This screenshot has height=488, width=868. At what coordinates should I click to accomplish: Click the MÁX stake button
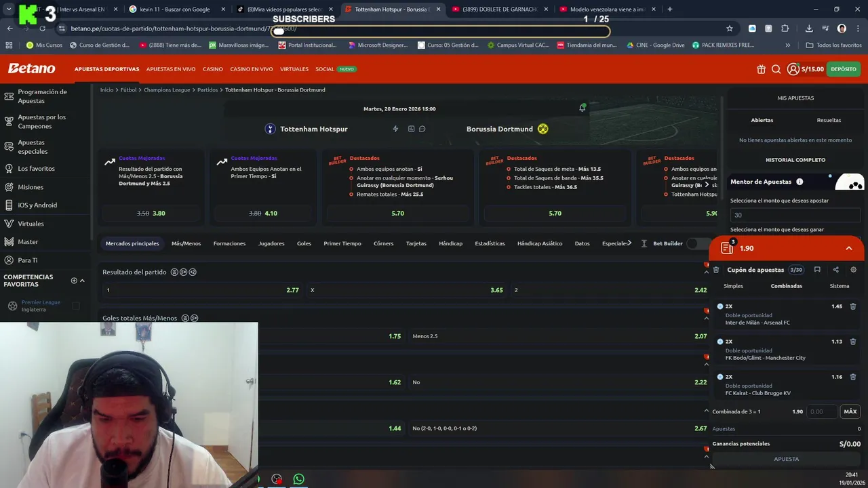point(850,411)
